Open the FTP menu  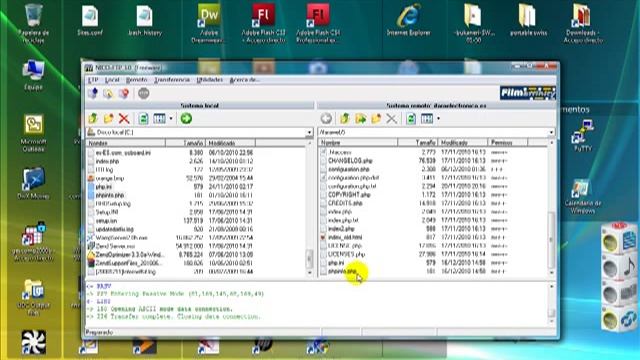pos(93,80)
